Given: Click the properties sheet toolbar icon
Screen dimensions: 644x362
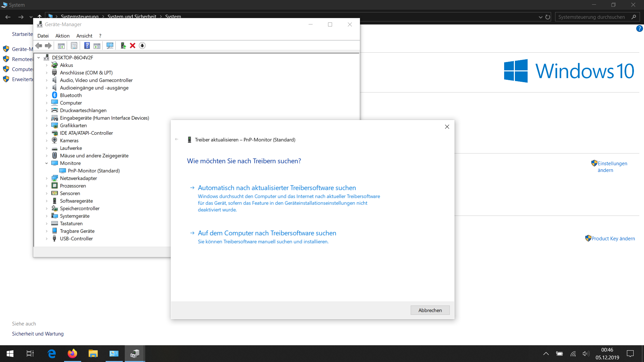Looking at the screenshot, I should pyautogui.click(x=74, y=46).
